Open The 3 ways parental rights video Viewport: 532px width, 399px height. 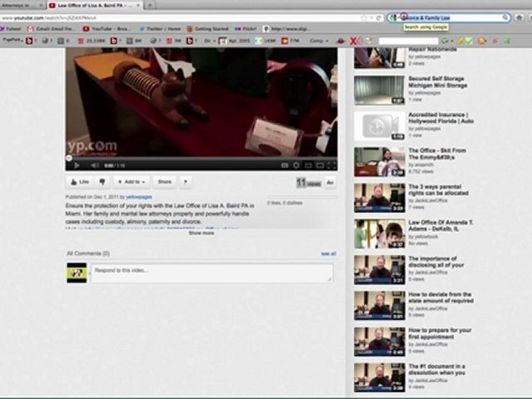[x=438, y=190]
